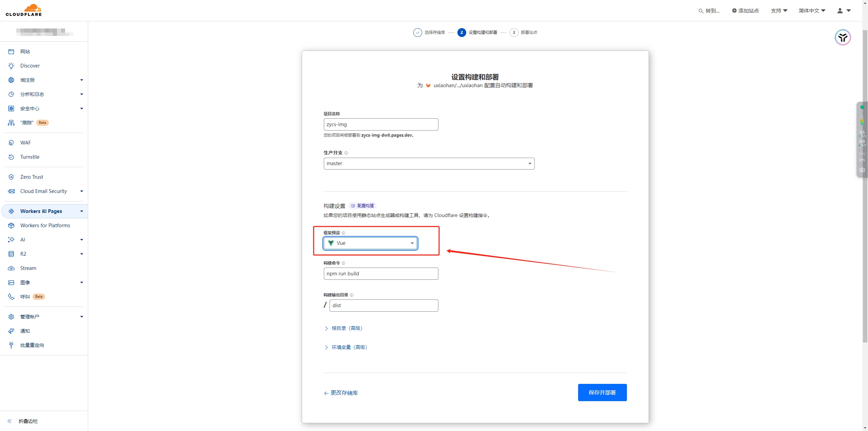Viewport: 868px width, 431px height.
Task: Click the Cloudflare logo
Action: (x=24, y=10)
